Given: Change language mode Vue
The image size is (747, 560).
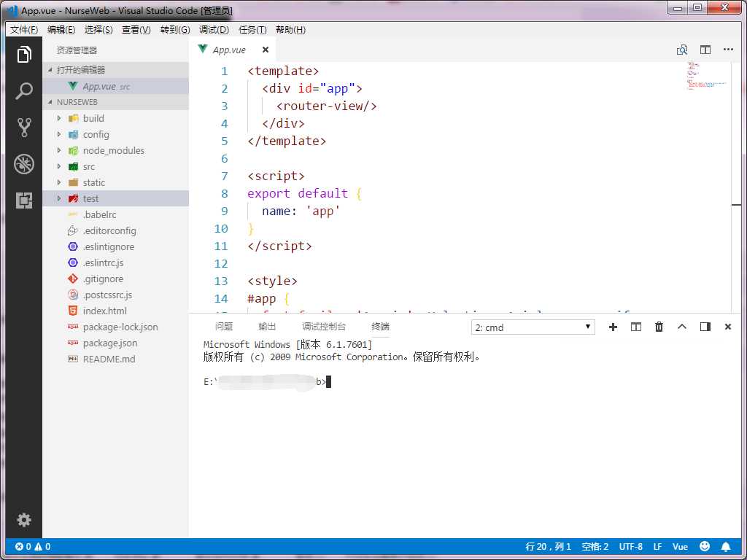Looking at the screenshot, I should 680,547.
